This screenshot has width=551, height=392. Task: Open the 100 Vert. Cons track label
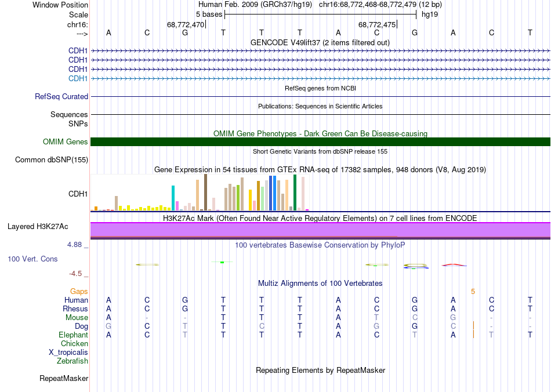32,259
